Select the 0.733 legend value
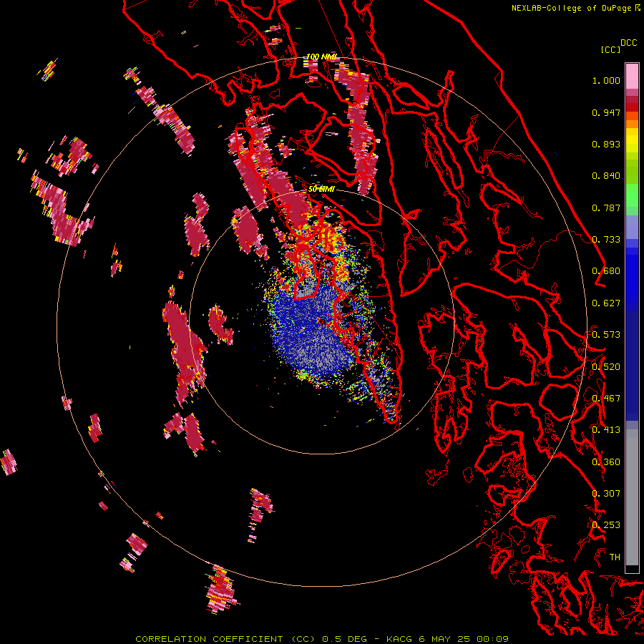The width and height of the screenshot is (644, 644). [x=606, y=240]
